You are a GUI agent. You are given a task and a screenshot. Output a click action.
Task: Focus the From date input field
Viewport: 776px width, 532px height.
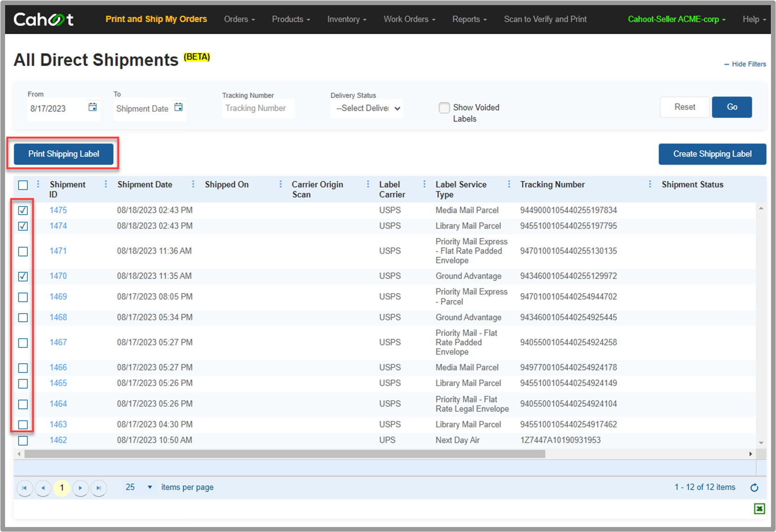[57, 109]
